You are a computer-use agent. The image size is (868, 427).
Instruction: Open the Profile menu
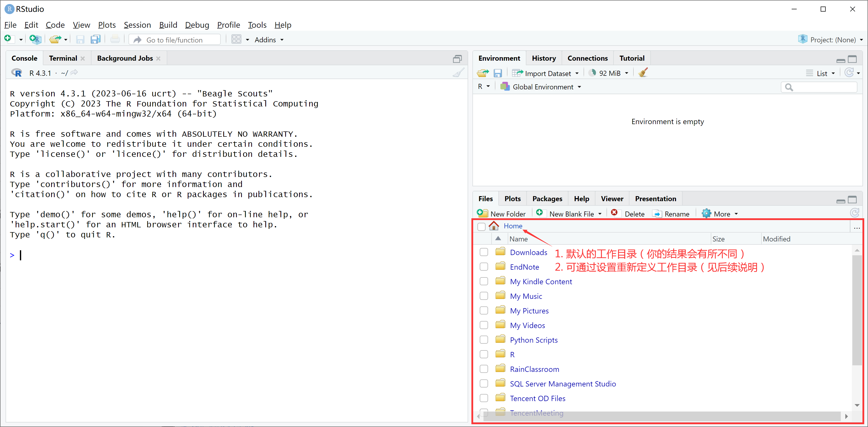(229, 25)
